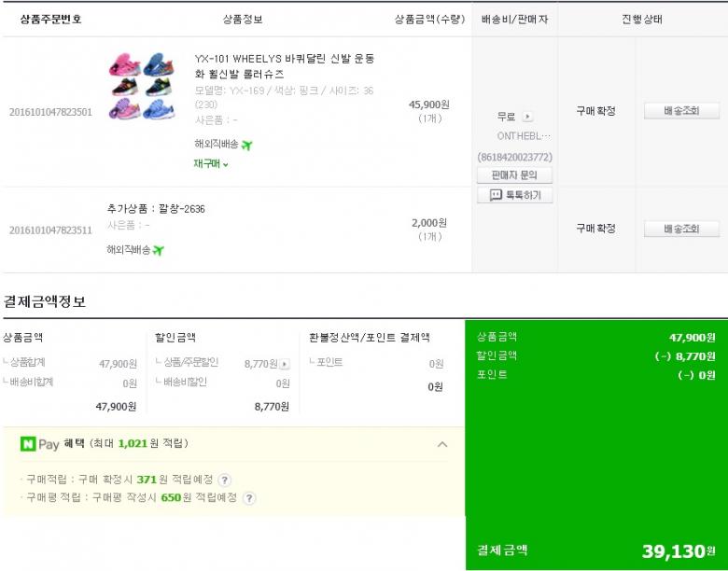Click the 톡톡하기 chat button
The image size is (728, 571).
(x=514, y=196)
